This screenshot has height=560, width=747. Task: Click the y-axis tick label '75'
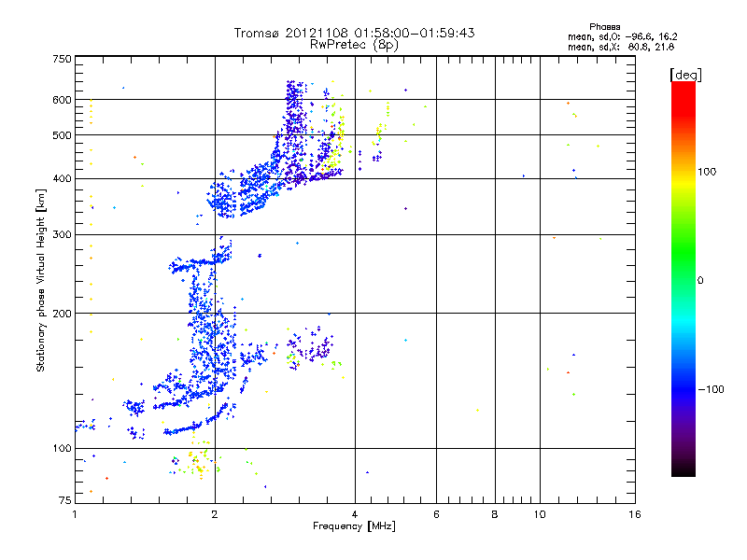pyautogui.click(x=65, y=500)
